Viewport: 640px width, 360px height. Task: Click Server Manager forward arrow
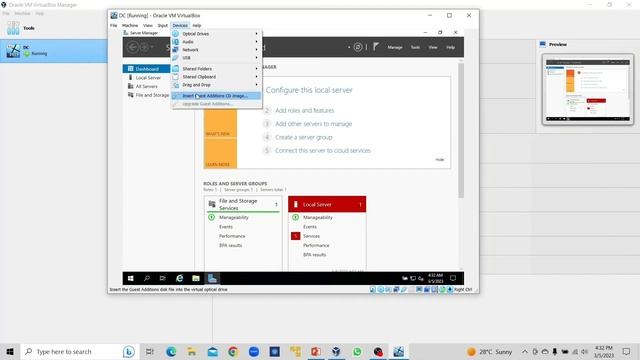(144, 47)
